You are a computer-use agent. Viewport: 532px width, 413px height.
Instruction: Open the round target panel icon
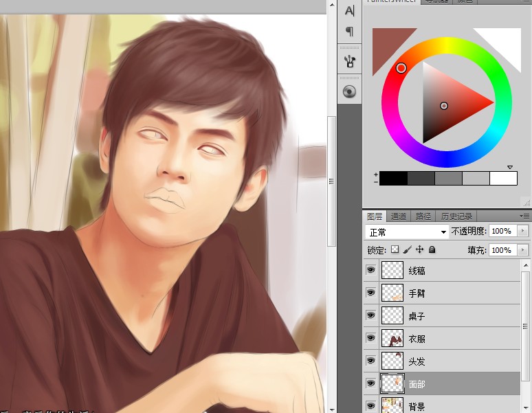pyautogui.click(x=349, y=91)
